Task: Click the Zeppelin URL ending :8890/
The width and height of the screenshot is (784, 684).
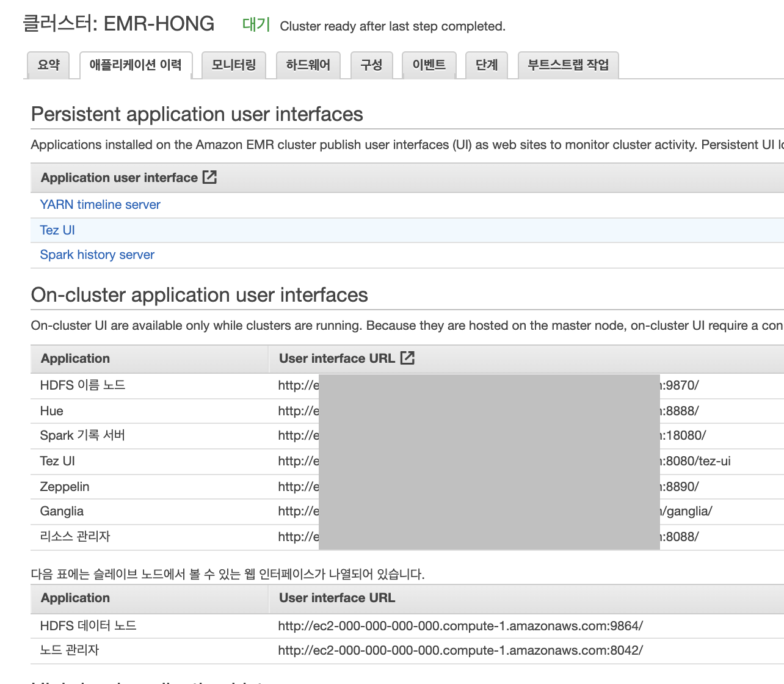Action: coord(488,487)
